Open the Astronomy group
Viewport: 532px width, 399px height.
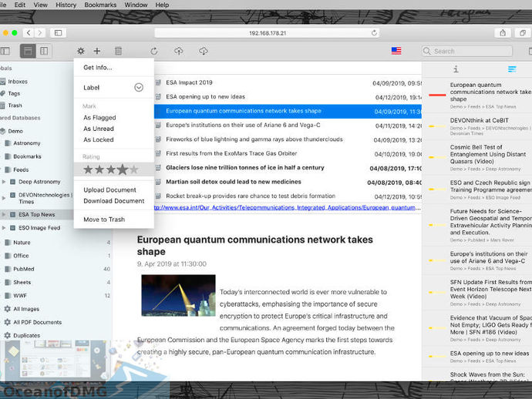point(26,143)
